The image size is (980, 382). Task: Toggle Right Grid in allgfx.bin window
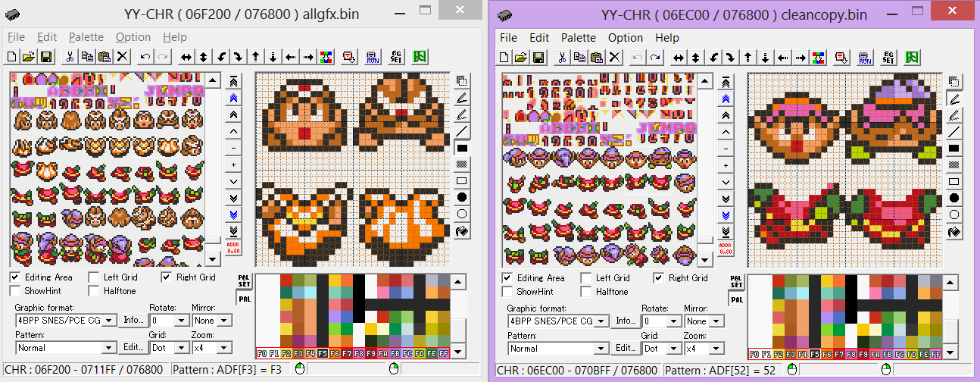[x=189, y=277]
